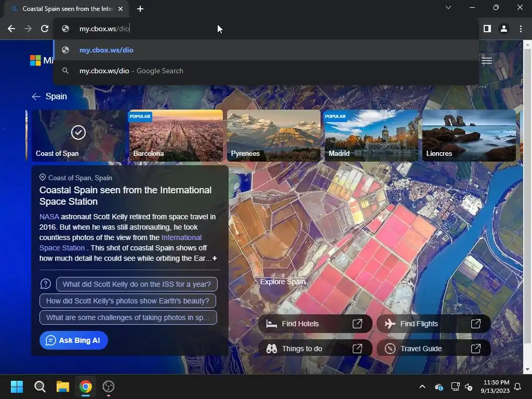Open the Chrome profile avatar icon
The width and height of the screenshot is (532, 399).
tap(504, 29)
